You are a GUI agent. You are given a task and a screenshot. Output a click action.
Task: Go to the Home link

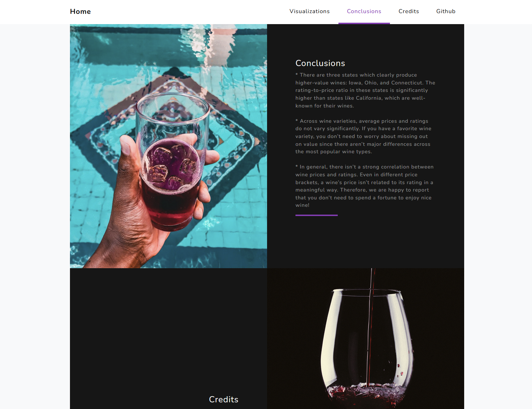[80, 11]
